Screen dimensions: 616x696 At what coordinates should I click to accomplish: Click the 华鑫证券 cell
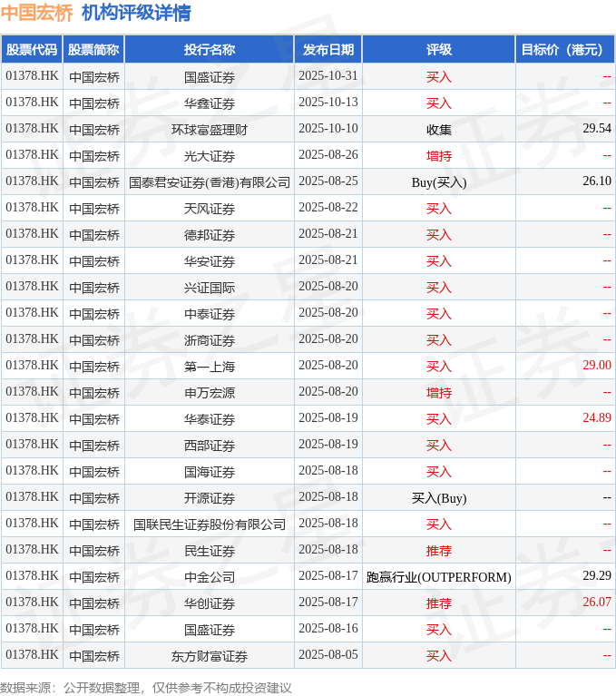tap(210, 103)
